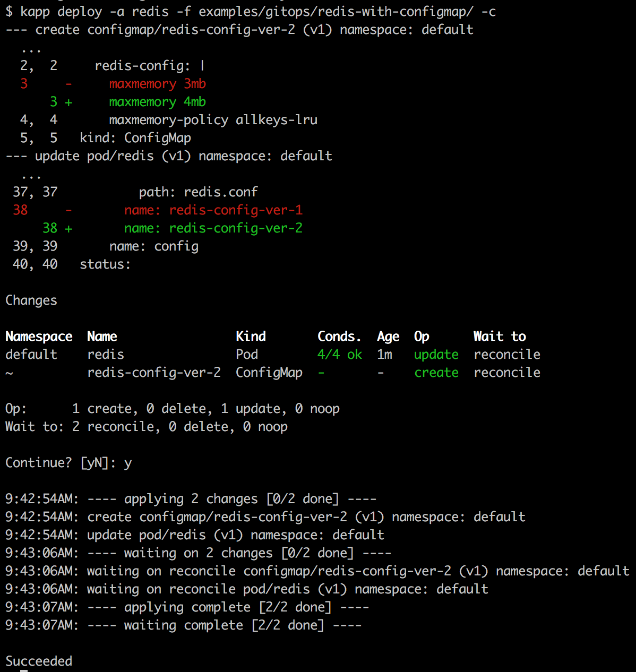The image size is (636, 672).
Task: Click the 'Conds.' column header
Action: (339, 337)
